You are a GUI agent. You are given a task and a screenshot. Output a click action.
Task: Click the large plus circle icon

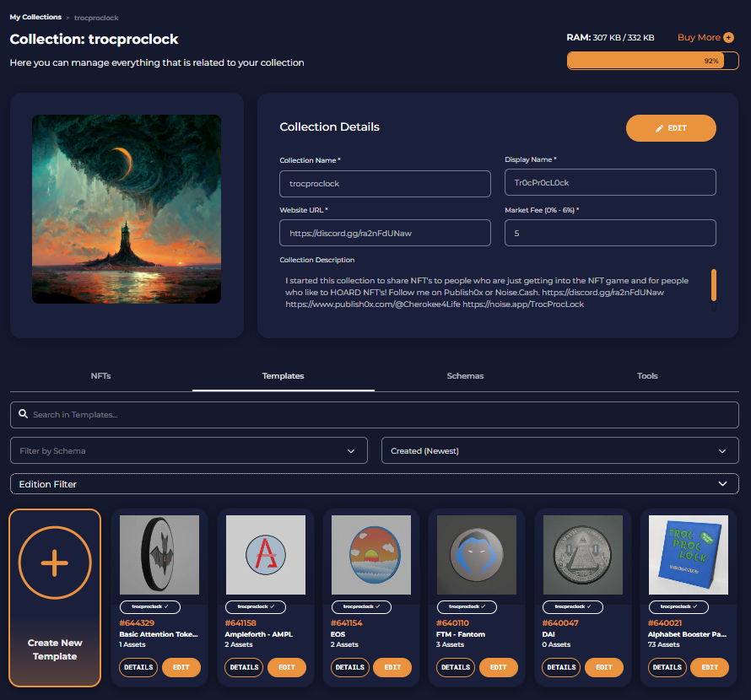[55, 562]
